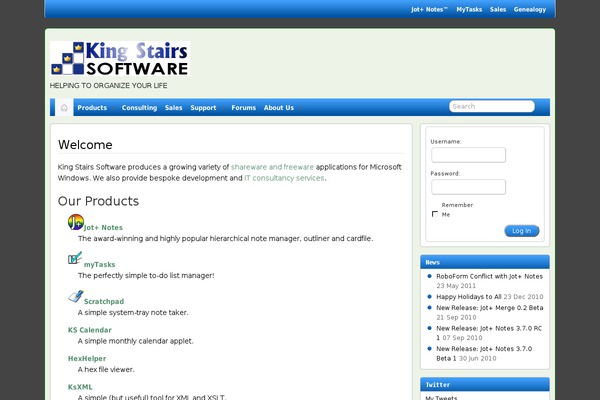The width and height of the screenshot is (600, 400).
Task: Open Genealogy in top bar
Action: [x=530, y=9]
